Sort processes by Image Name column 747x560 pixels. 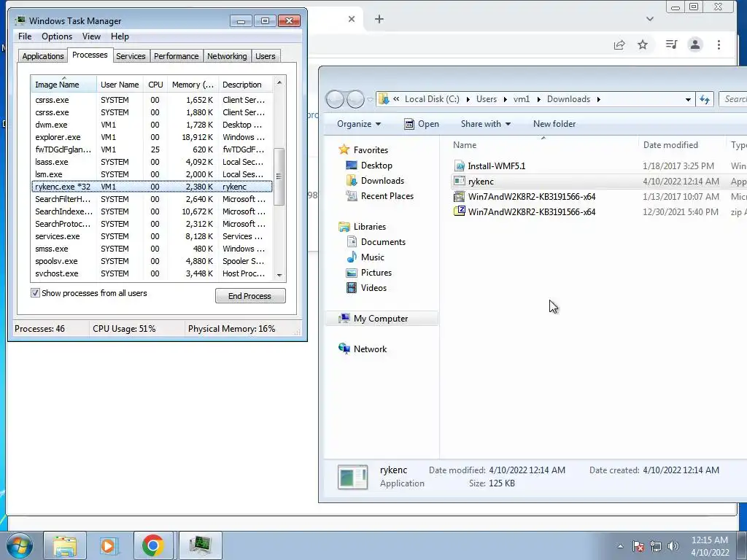point(64,85)
